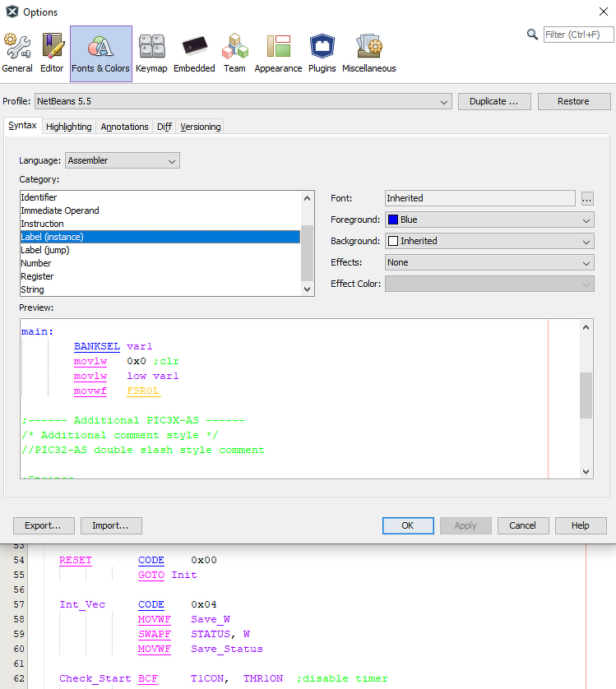
Task: Open the Miscellaneous options category
Action: tap(369, 53)
